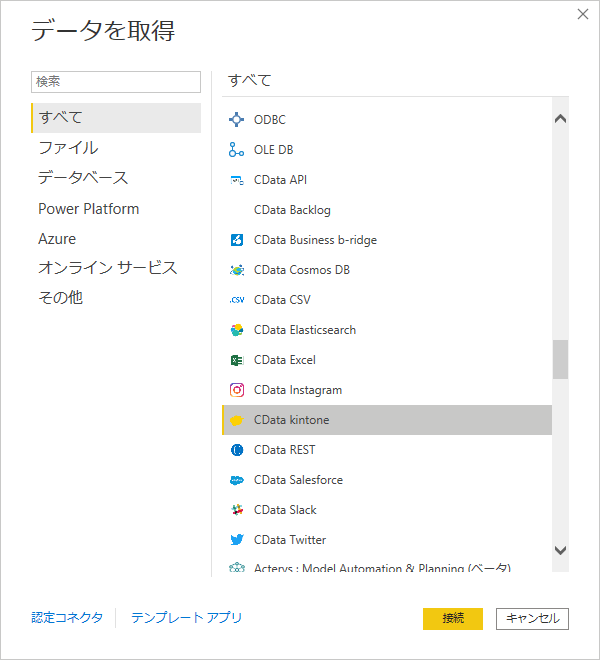The height and width of the screenshot is (660, 600).
Task: Select the CData API entry
Action: click(x=387, y=180)
